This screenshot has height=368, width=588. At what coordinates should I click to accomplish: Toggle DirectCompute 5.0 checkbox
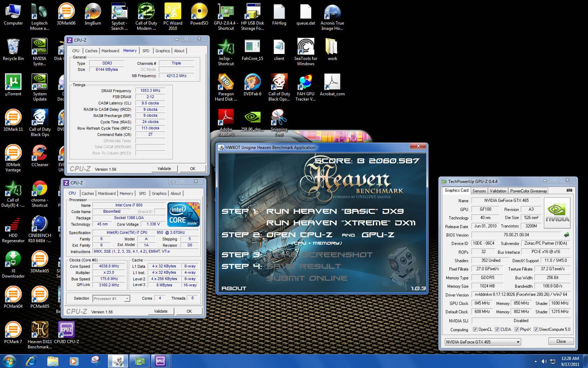tap(536, 329)
